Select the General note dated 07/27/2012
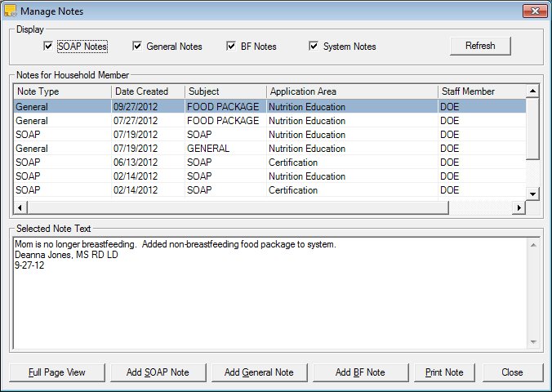Image resolution: width=552 pixels, height=392 pixels. click(x=270, y=120)
